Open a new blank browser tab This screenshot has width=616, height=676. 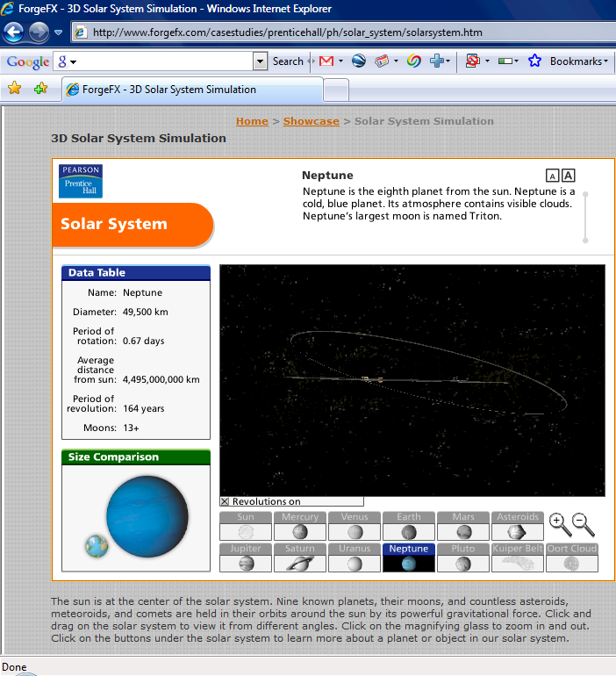(336, 90)
